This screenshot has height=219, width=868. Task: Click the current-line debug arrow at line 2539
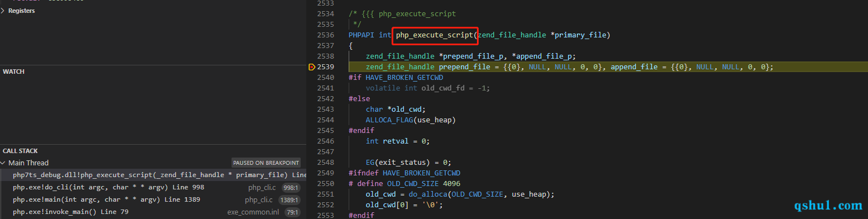(x=312, y=67)
